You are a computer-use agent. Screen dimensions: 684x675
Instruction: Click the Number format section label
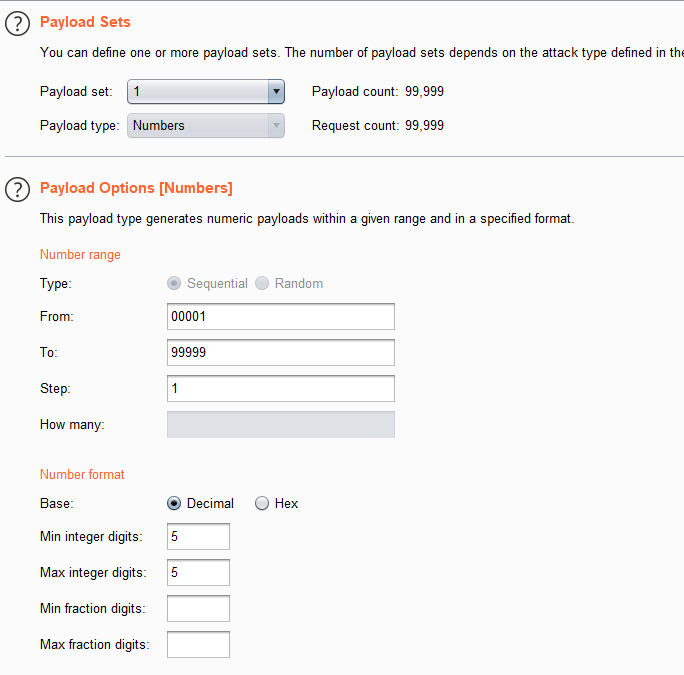(82, 474)
